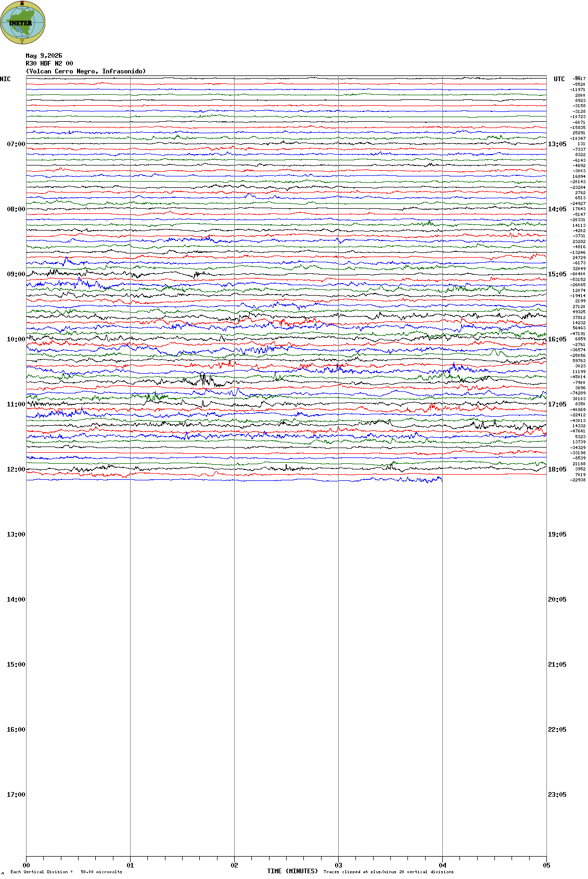Viewport: 588px width, 879px height.
Task: Click the R30 HDF N2 00 station code
Action: (49, 63)
